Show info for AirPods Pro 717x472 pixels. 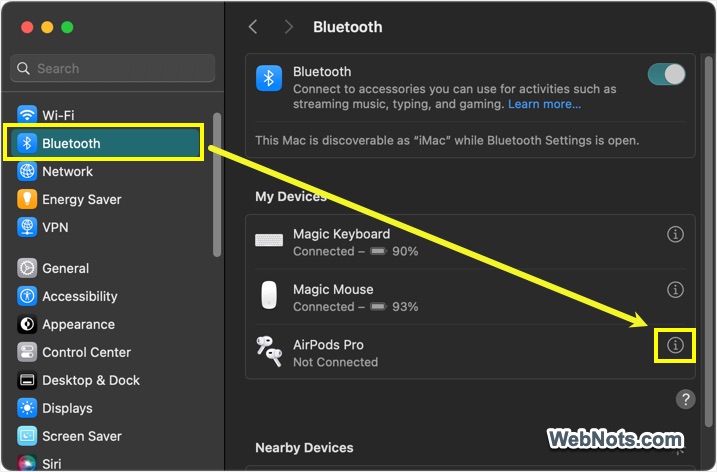coord(675,345)
